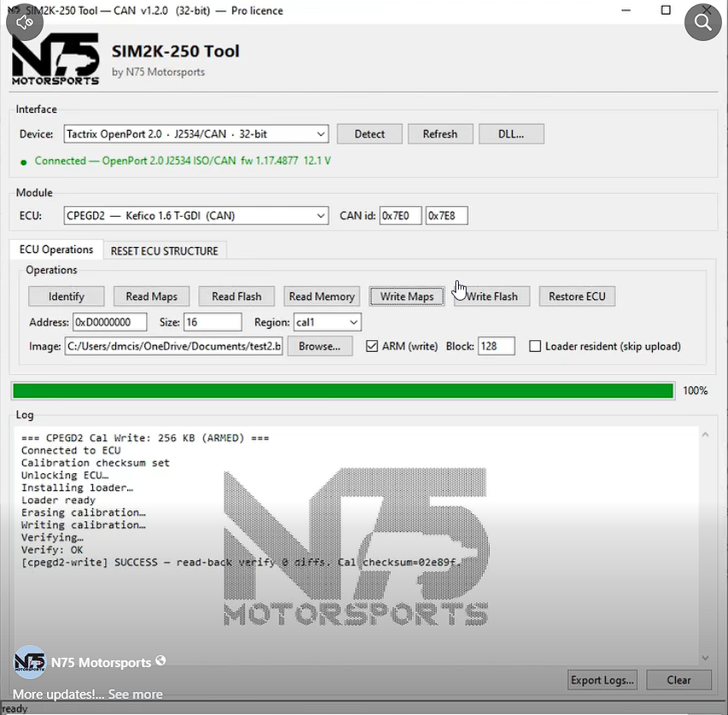This screenshot has height=715, width=728.
Task: Click the Read Maps button
Action: (151, 296)
